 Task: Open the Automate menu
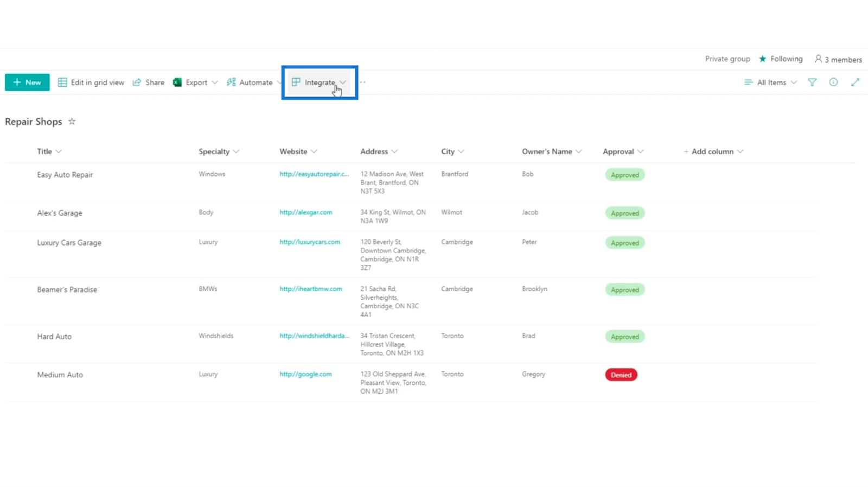point(254,83)
